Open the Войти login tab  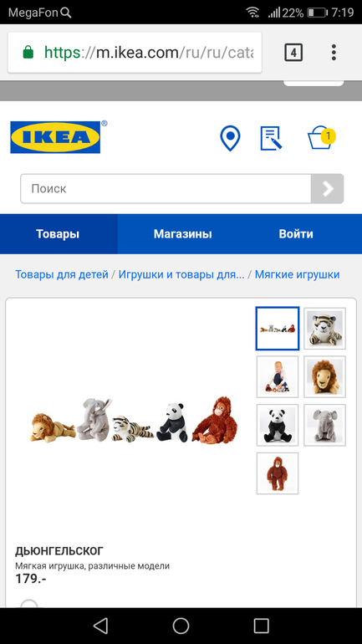[x=296, y=234]
